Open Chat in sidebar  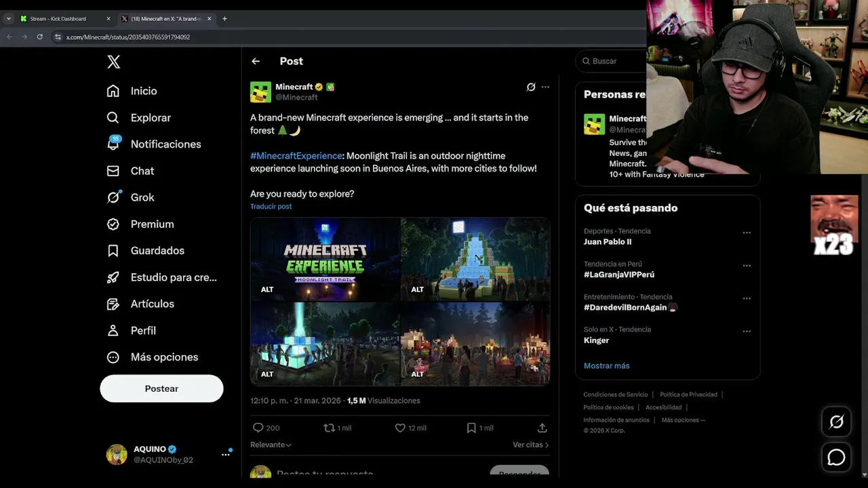pyautogui.click(x=130, y=171)
